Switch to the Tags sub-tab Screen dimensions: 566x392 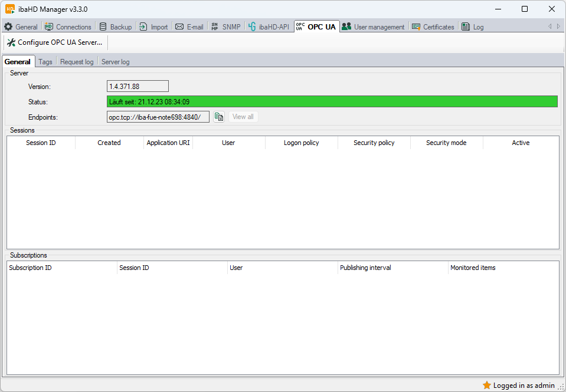45,62
